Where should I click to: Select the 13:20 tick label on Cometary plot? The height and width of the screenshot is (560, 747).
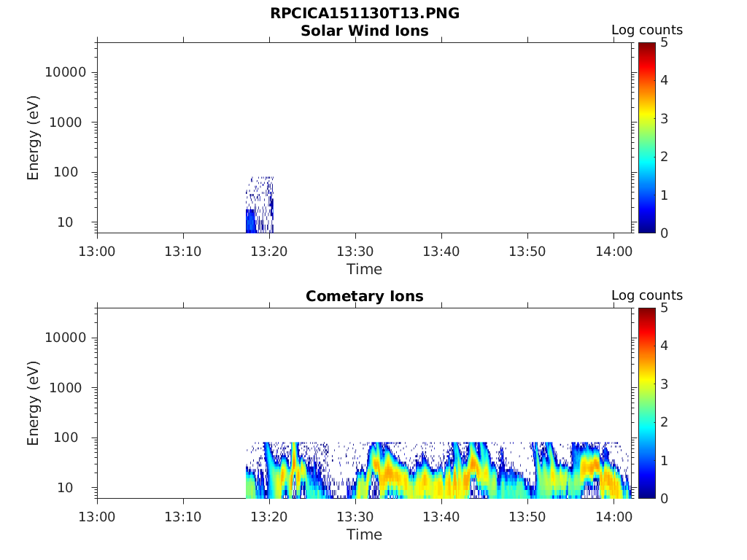point(269,517)
